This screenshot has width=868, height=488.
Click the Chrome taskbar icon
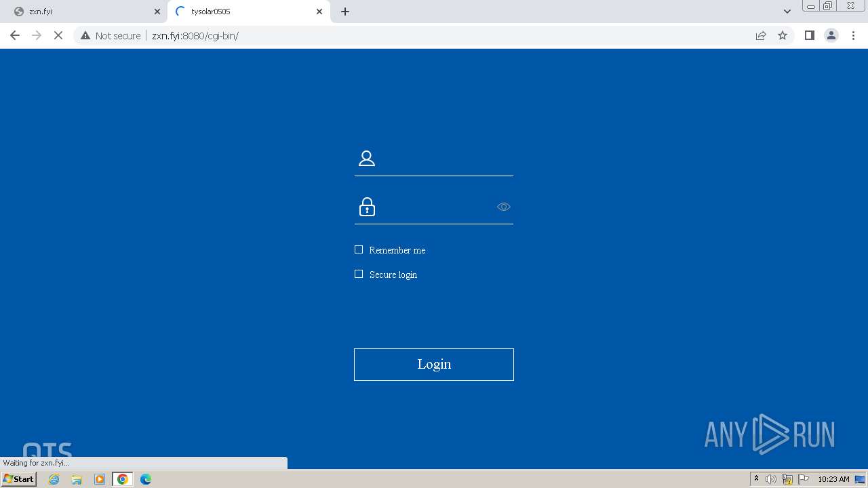point(123,479)
